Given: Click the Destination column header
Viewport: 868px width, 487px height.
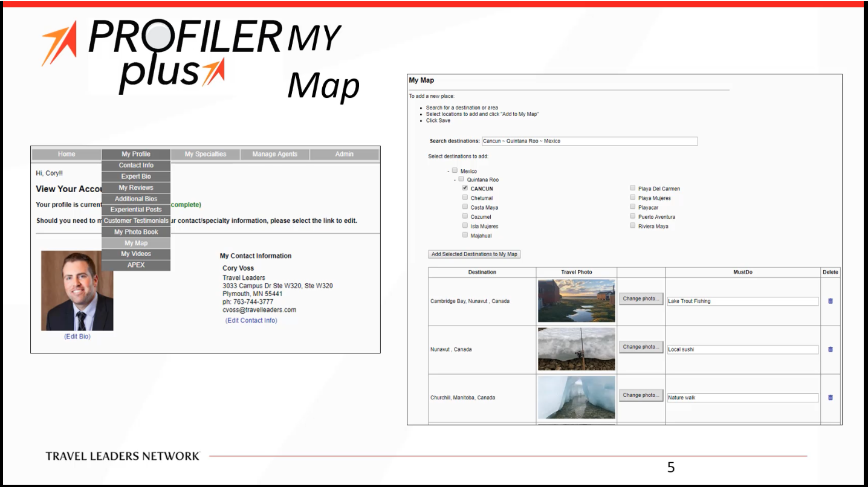Looking at the screenshot, I should pos(482,272).
